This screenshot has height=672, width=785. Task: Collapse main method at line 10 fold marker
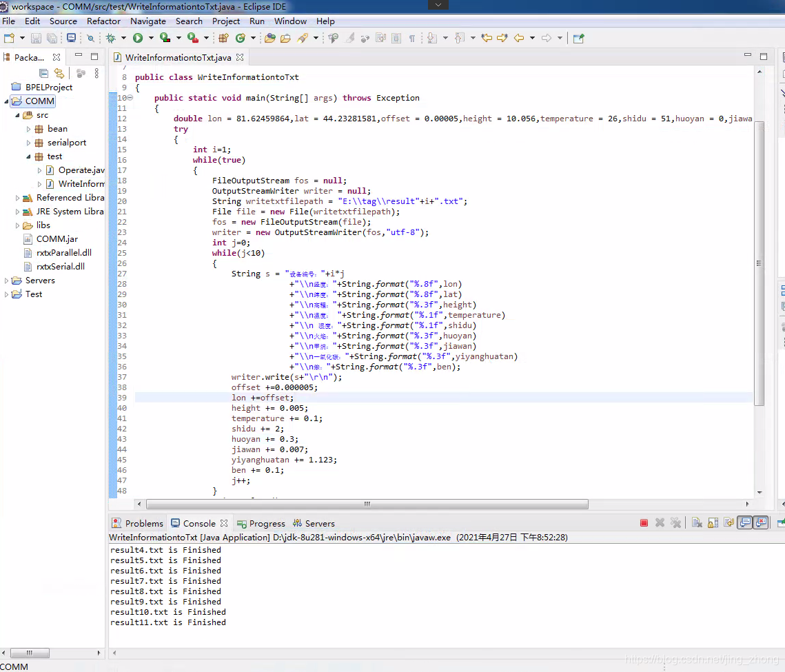click(x=130, y=98)
